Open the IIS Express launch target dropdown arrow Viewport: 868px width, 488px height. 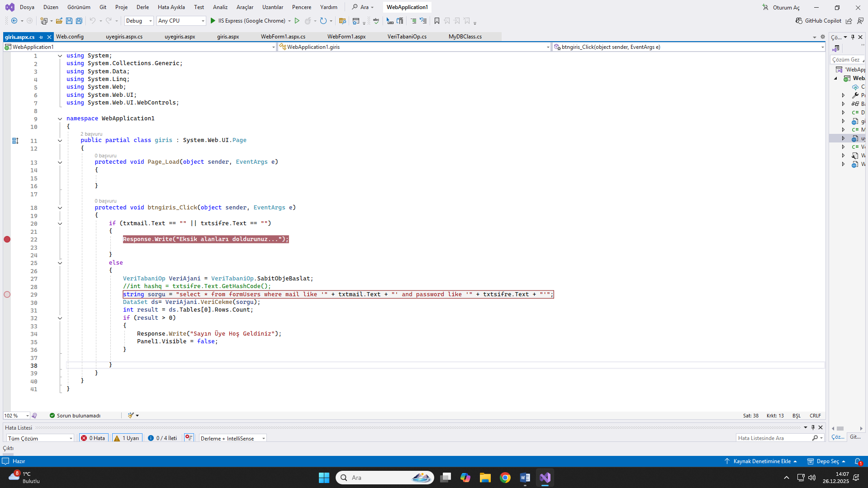pos(289,21)
